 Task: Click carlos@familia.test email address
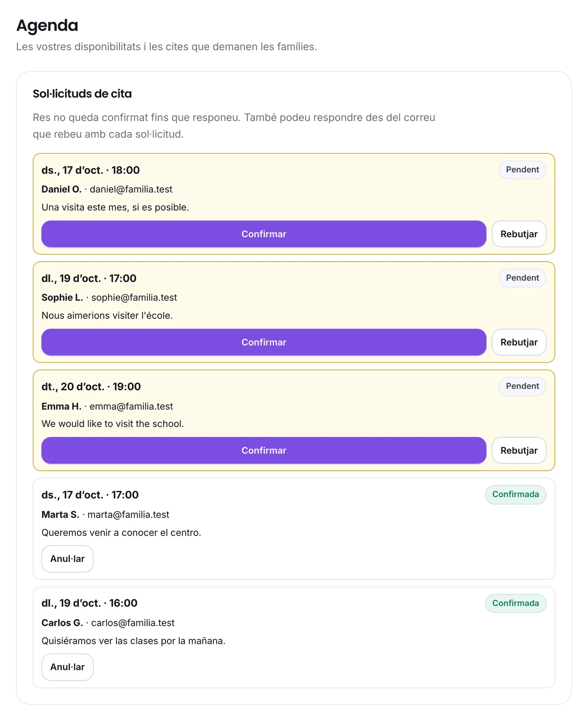(x=133, y=623)
